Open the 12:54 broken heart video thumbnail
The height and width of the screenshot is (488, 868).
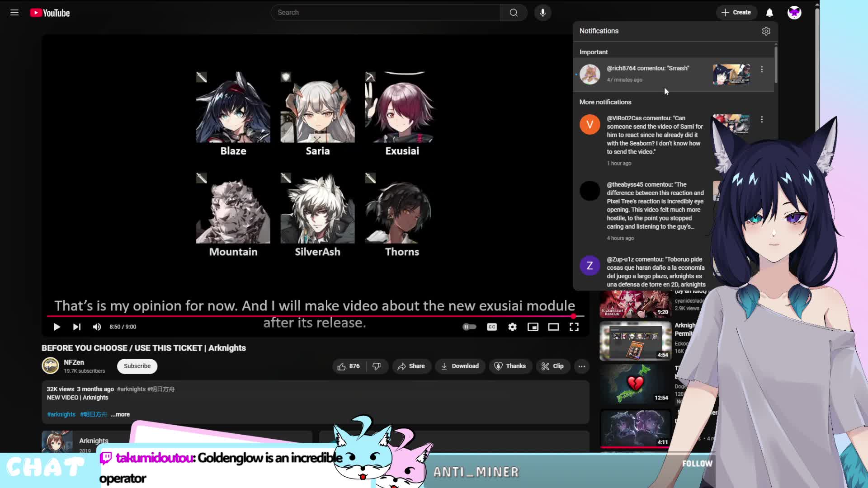[635, 384]
